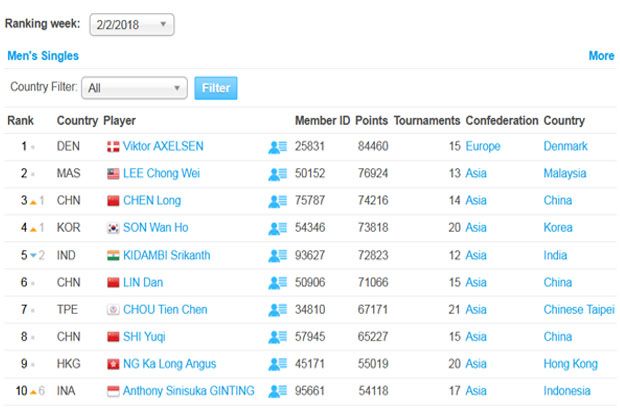The width and height of the screenshot is (620, 413).
Task: Open Anthony Sinisuka GINTING's profile icon
Action: 278,391
